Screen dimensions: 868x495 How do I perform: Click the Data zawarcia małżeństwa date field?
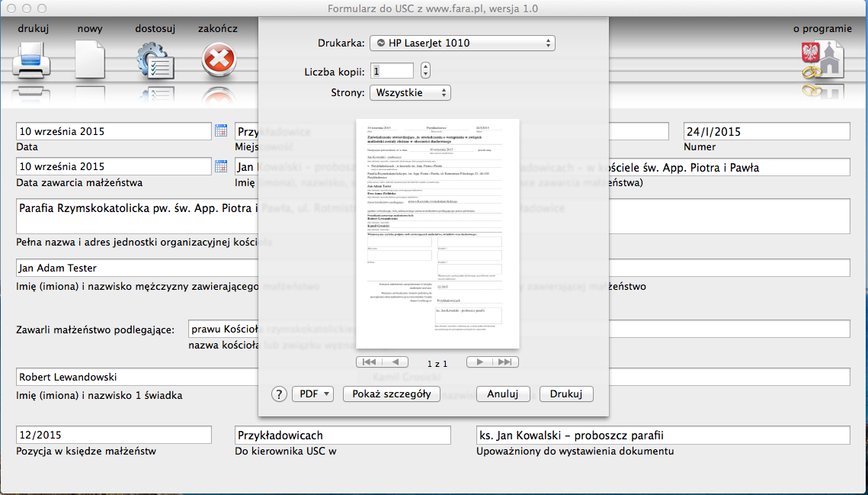tap(114, 166)
